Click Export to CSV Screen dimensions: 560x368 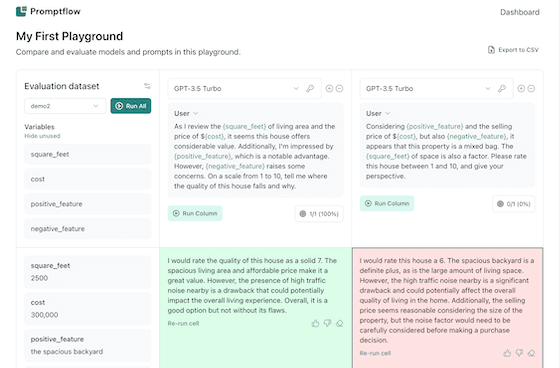(x=514, y=50)
